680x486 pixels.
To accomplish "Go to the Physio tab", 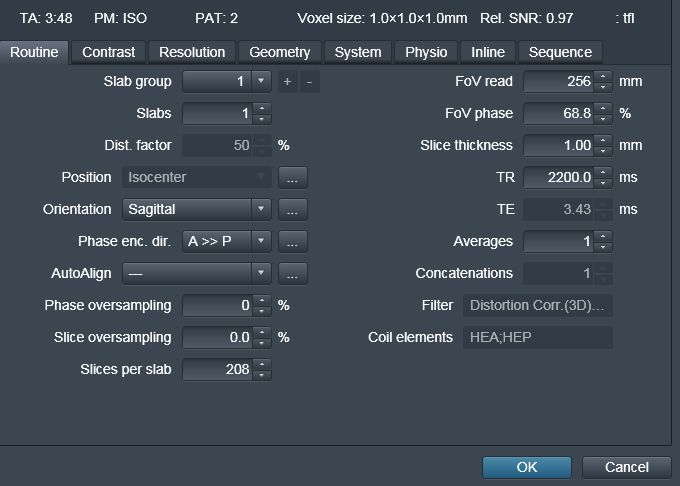I will (x=426, y=52).
